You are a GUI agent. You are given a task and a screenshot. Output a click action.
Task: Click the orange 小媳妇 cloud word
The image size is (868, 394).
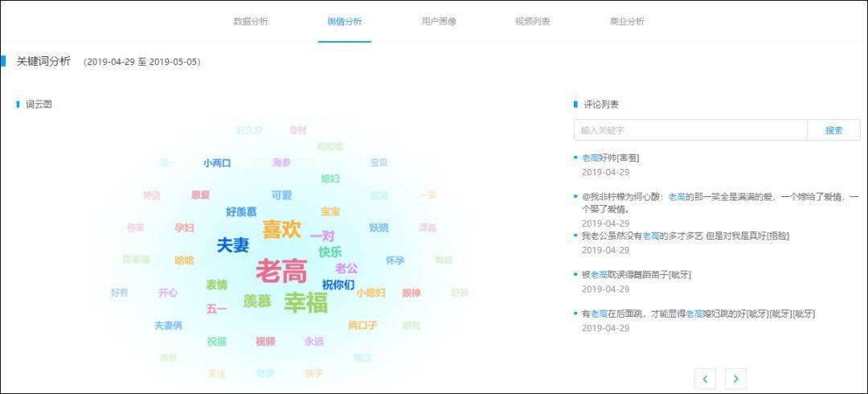click(371, 293)
